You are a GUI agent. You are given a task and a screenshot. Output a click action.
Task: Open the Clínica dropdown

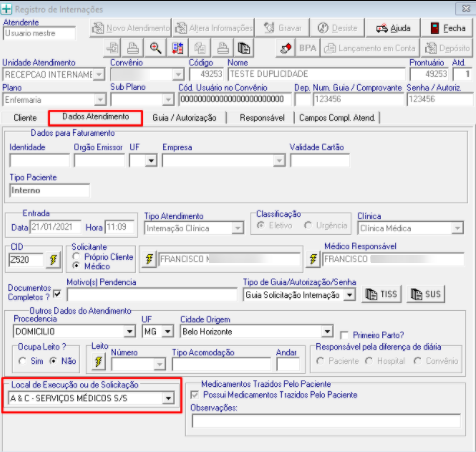[457, 228]
